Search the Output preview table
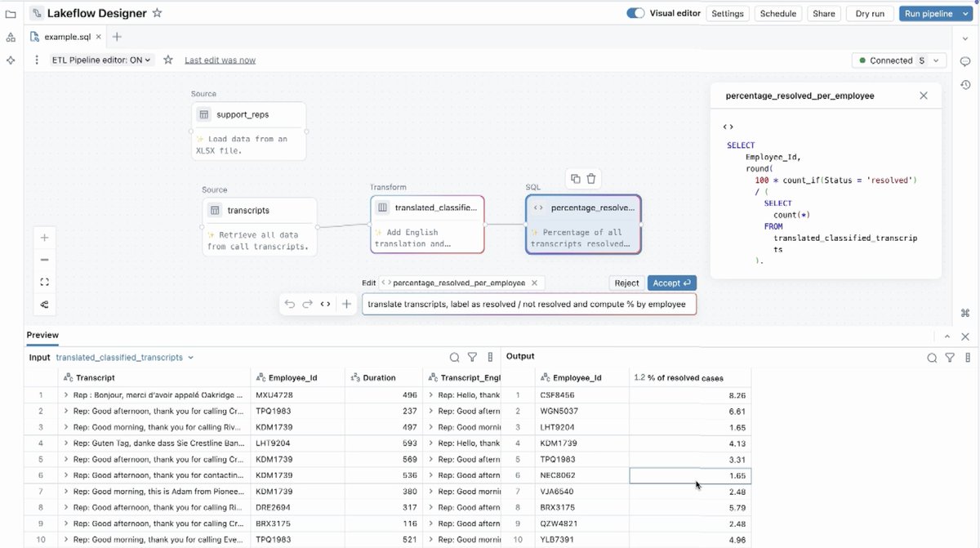The height and width of the screenshot is (548, 980). pyautogui.click(x=932, y=358)
